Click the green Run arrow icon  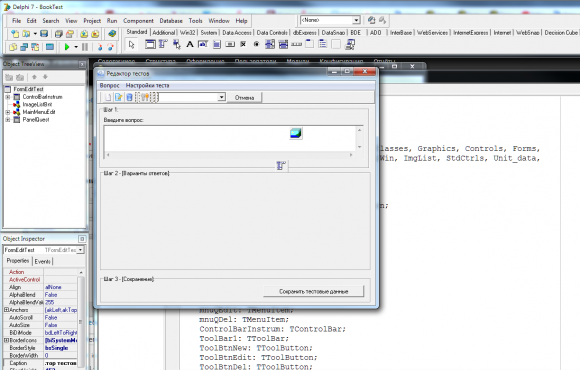(x=67, y=47)
